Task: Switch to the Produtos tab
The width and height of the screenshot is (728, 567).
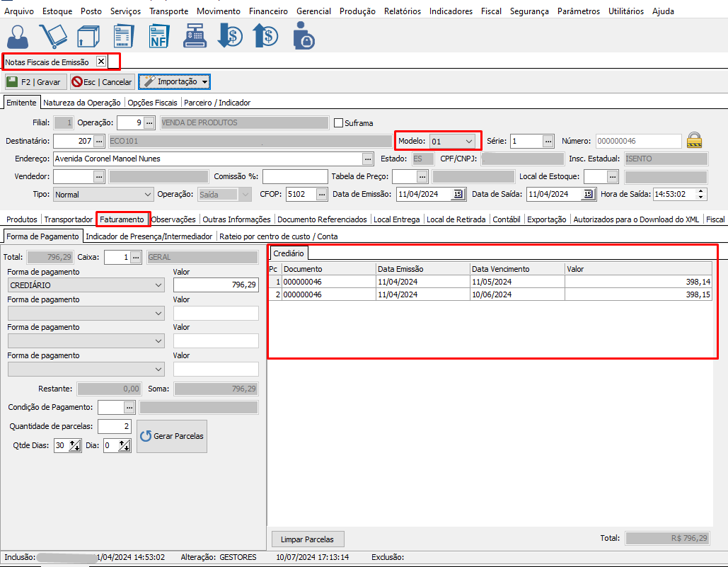Action: (21, 219)
